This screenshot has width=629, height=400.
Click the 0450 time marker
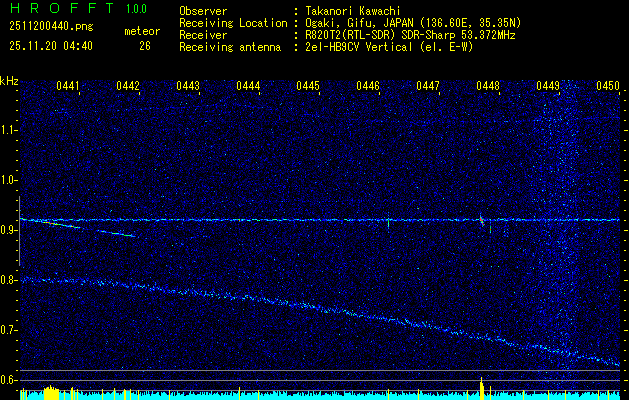608,87
